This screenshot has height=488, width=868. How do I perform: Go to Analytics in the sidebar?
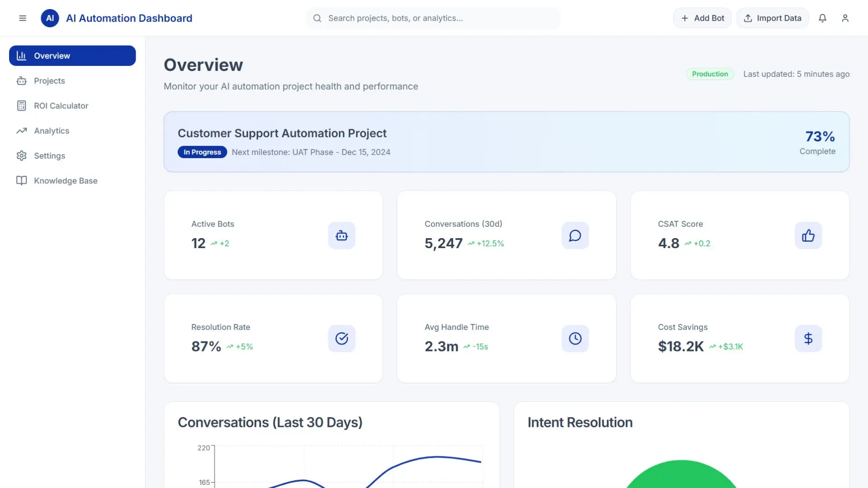click(72, 131)
